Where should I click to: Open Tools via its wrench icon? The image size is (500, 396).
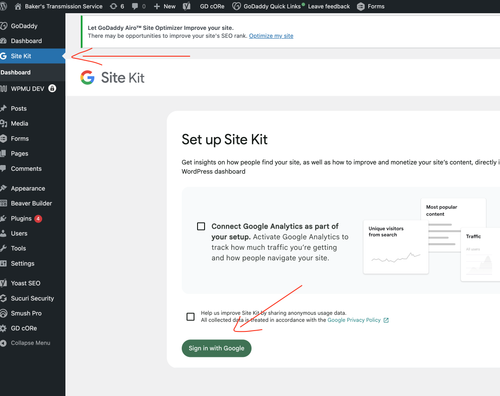[x=3, y=248]
